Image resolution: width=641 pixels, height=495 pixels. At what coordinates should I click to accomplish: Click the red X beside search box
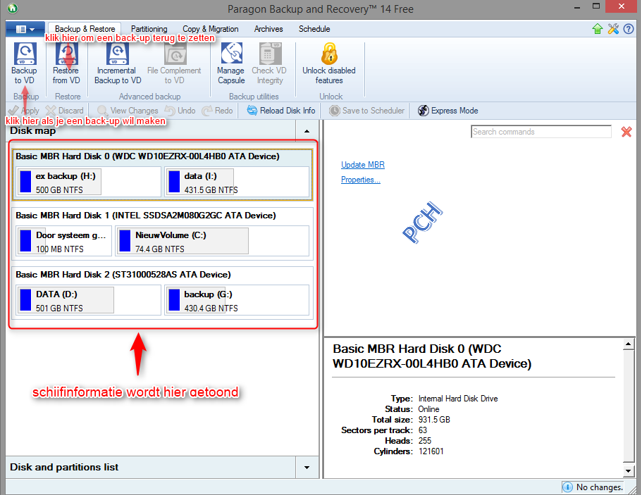pyautogui.click(x=626, y=132)
